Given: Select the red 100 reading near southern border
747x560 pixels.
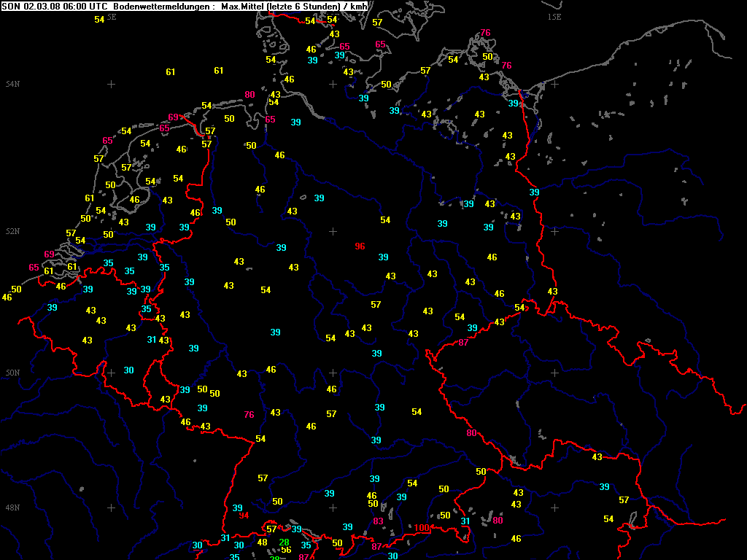Looking at the screenshot, I should (x=422, y=528).
